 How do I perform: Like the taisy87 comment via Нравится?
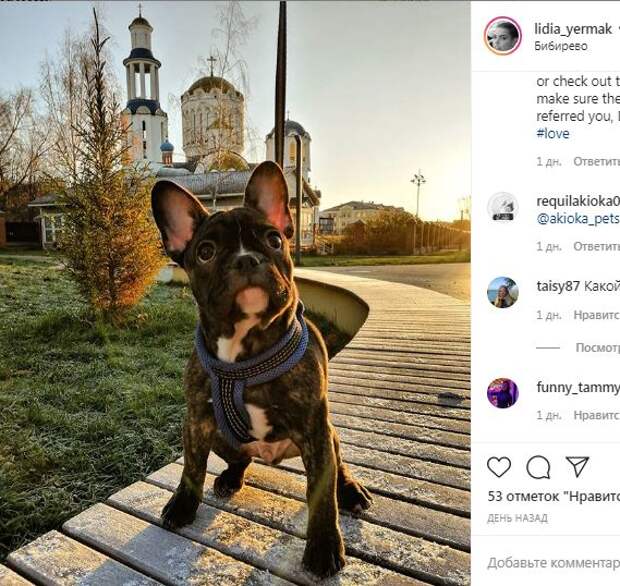(x=596, y=315)
